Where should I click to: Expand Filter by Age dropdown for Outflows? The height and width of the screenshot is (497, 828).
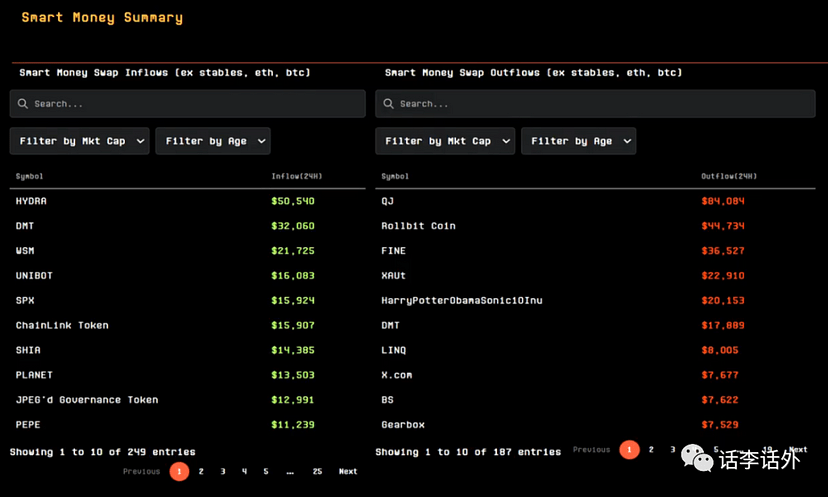(578, 141)
